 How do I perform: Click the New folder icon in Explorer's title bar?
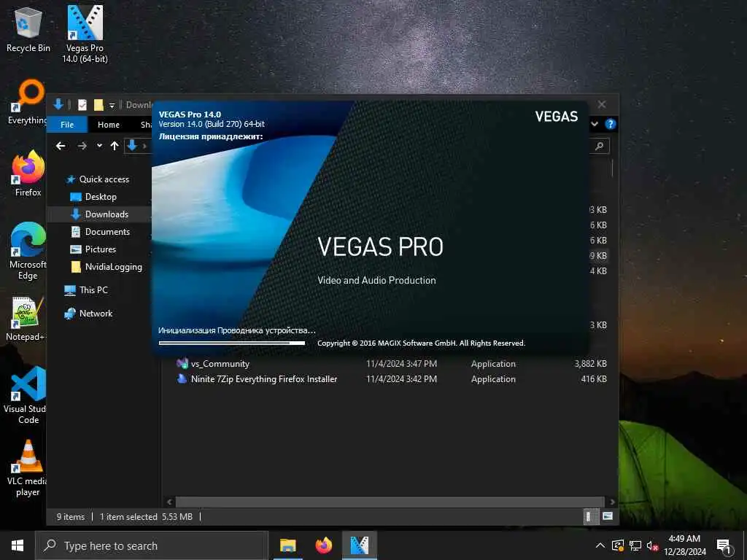coord(98,105)
